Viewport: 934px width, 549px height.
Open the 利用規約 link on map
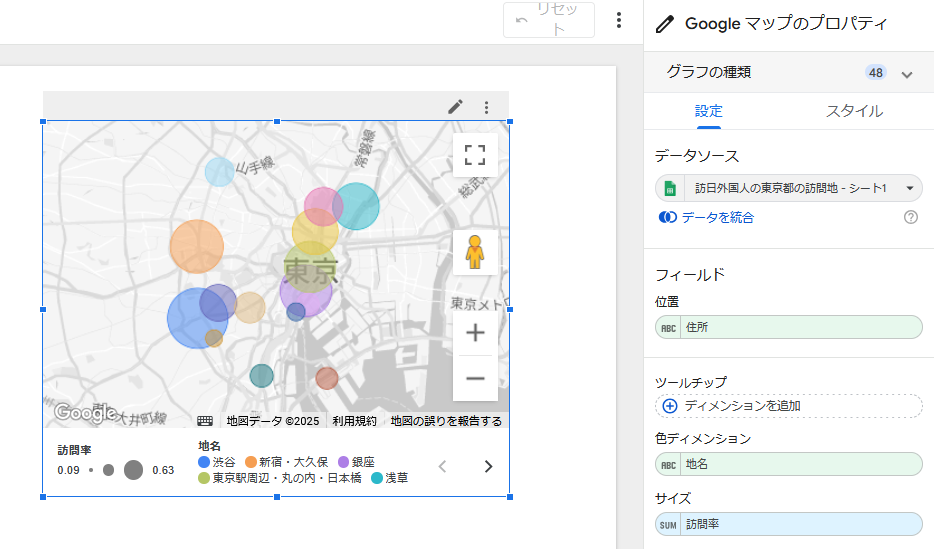point(354,421)
